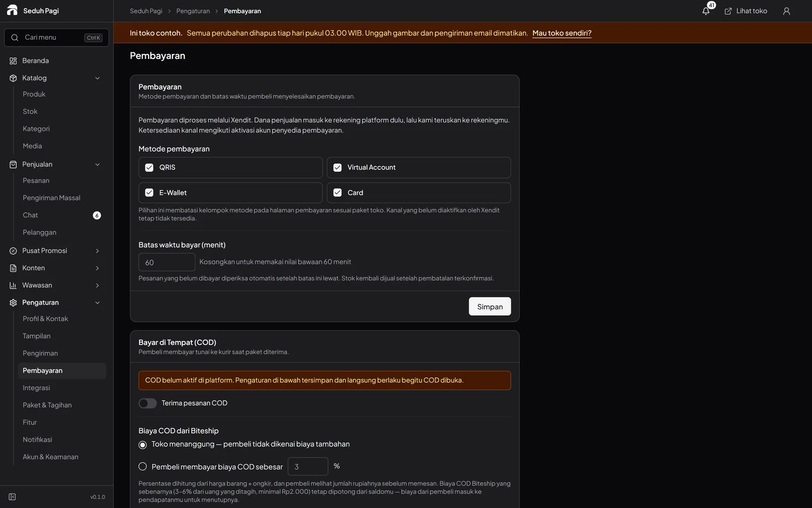Click the Katalog box icon

click(13, 78)
